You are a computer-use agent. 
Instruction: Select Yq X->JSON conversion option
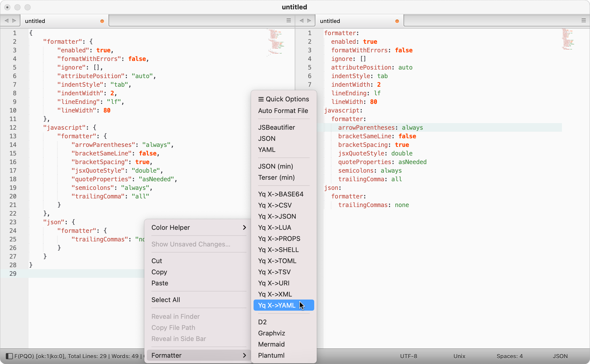point(277,216)
